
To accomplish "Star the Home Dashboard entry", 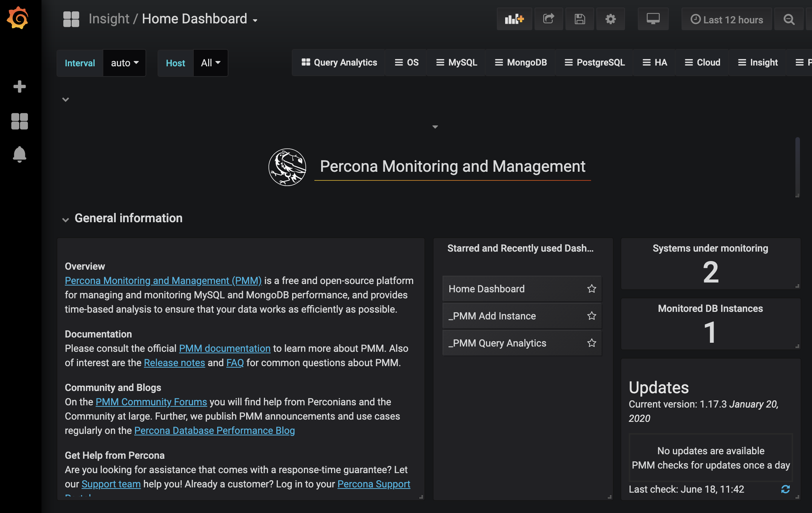I will click(591, 289).
